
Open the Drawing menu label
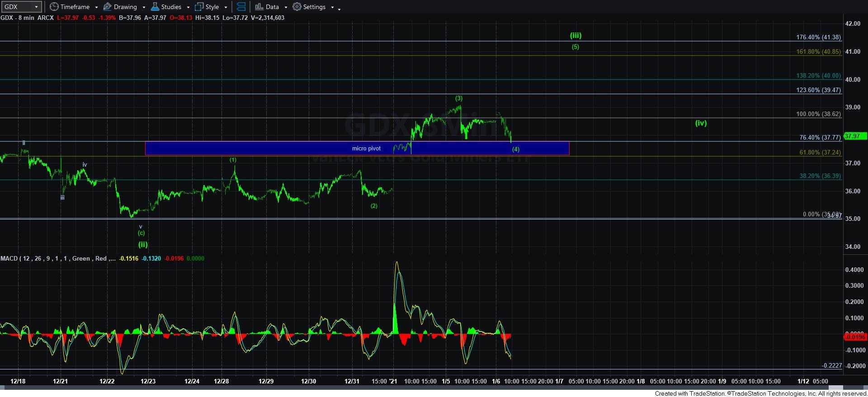[x=126, y=7]
